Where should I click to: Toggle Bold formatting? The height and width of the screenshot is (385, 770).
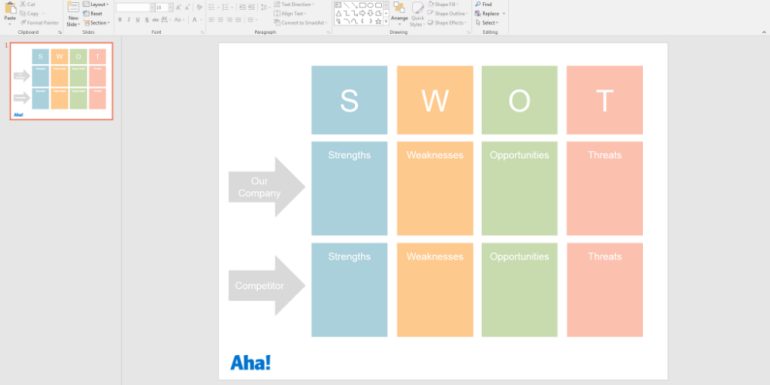[120, 20]
